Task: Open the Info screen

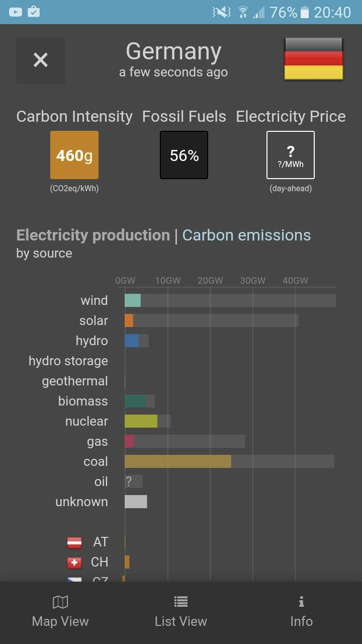Action: [x=301, y=611]
